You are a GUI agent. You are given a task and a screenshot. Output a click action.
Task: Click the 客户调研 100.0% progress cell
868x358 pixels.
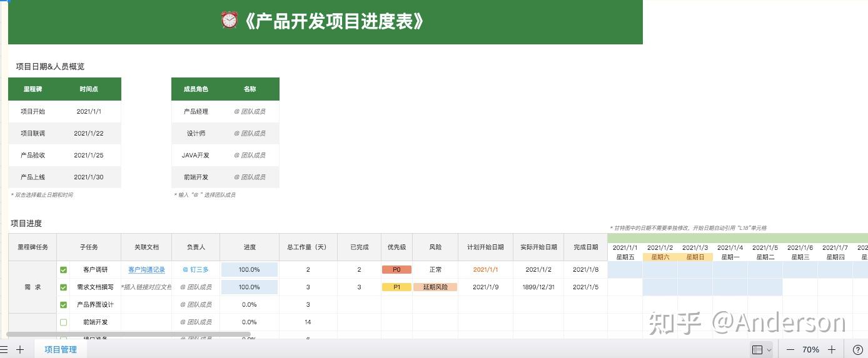(x=250, y=270)
